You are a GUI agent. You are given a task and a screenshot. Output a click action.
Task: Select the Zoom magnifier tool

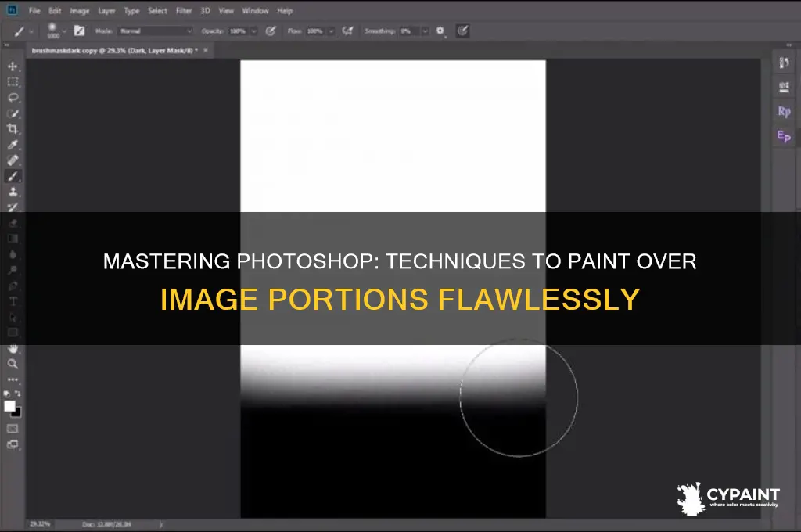pos(13,364)
